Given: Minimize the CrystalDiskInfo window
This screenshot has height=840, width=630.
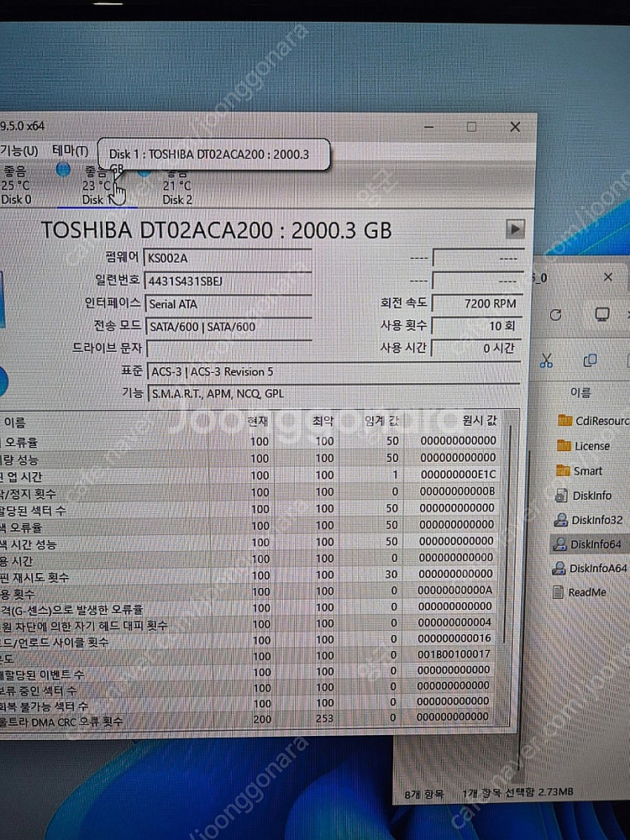Looking at the screenshot, I should (428, 127).
